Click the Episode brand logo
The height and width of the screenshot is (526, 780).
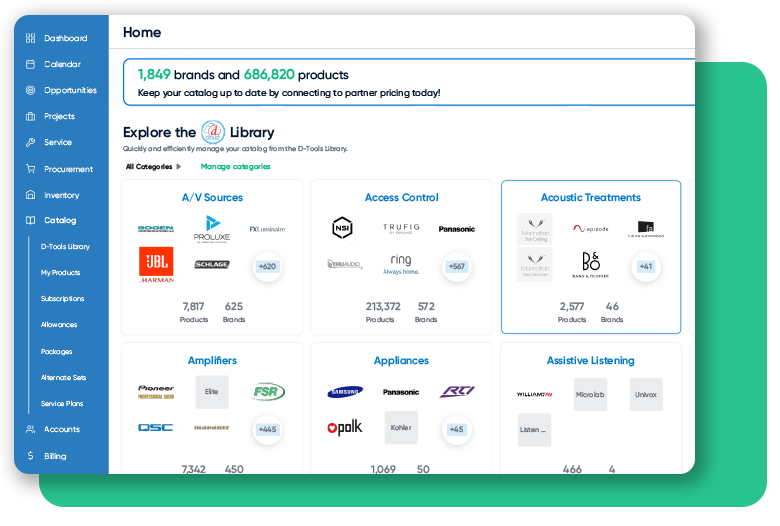[590, 229]
